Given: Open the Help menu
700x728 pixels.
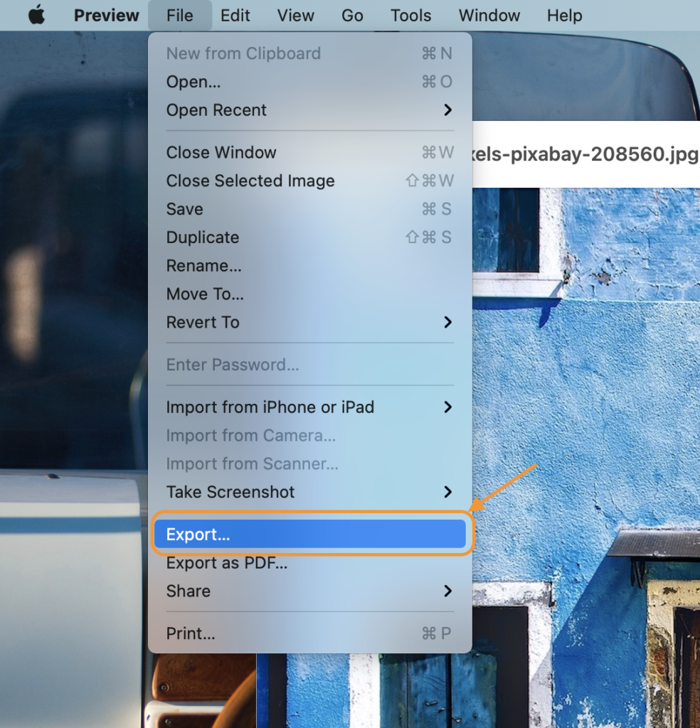Looking at the screenshot, I should 565,15.
